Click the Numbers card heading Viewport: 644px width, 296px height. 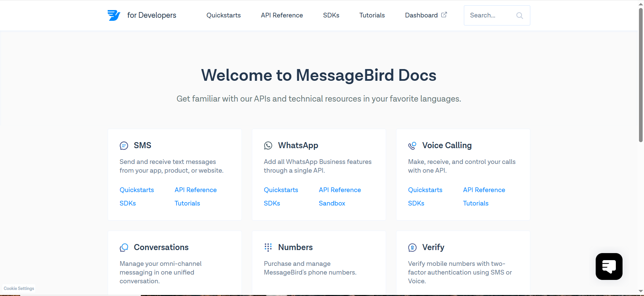pyautogui.click(x=295, y=247)
